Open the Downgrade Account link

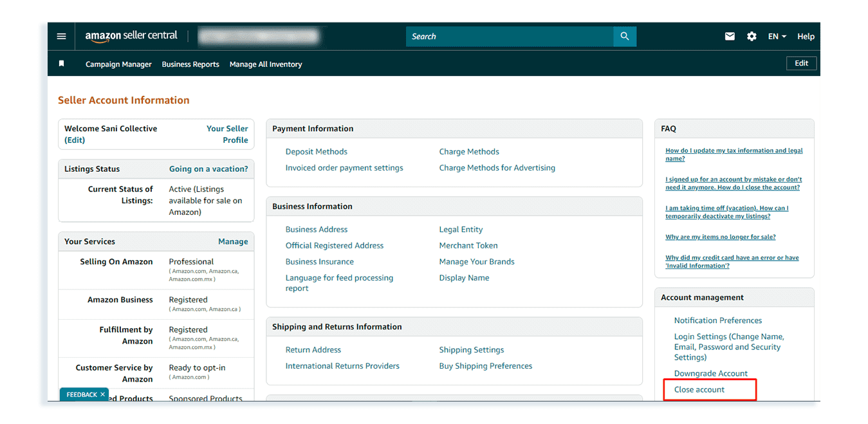point(711,374)
